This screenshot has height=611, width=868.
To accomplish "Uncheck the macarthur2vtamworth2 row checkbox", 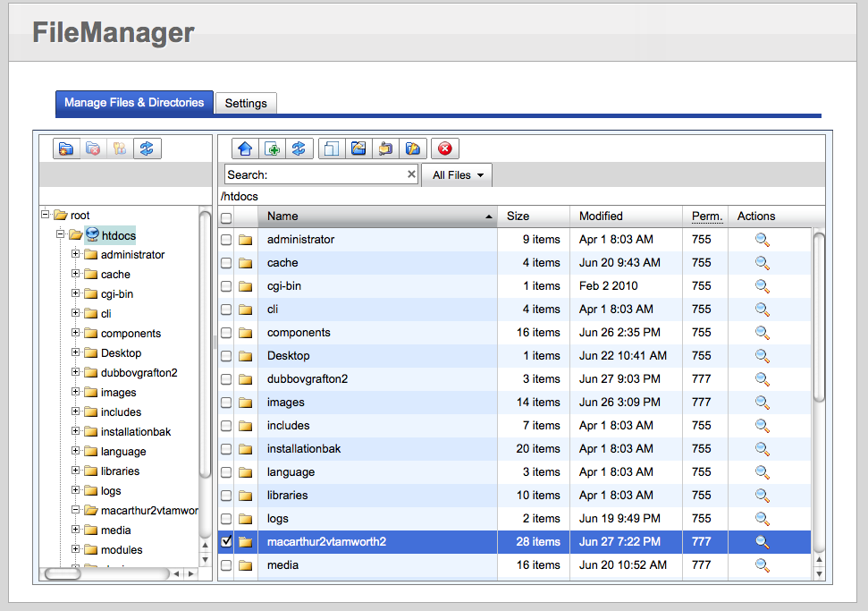I will [226, 542].
